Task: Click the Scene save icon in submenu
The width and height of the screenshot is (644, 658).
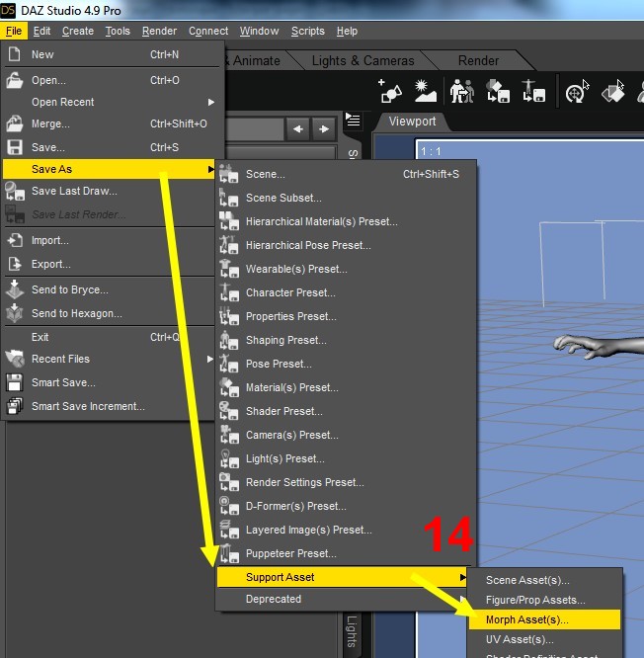Action: (228, 174)
